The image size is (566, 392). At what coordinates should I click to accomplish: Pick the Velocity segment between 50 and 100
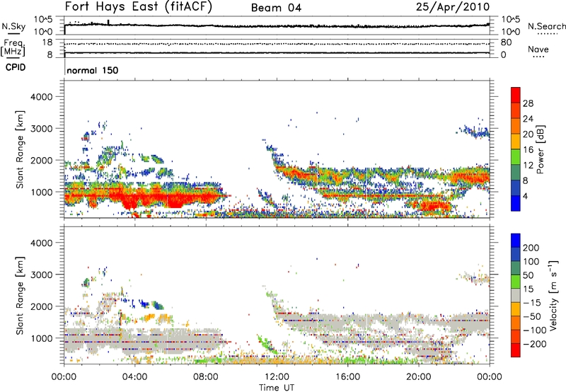pyautogui.click(x=516, y=268)
